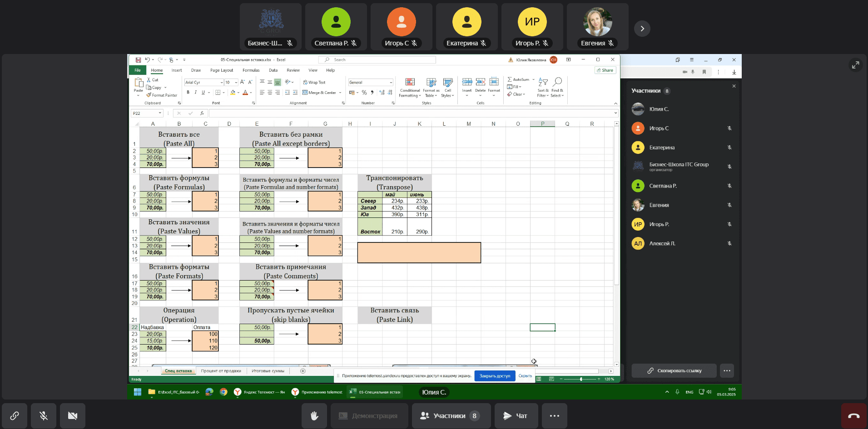Click the AutoSum icon

pos(510,79)
